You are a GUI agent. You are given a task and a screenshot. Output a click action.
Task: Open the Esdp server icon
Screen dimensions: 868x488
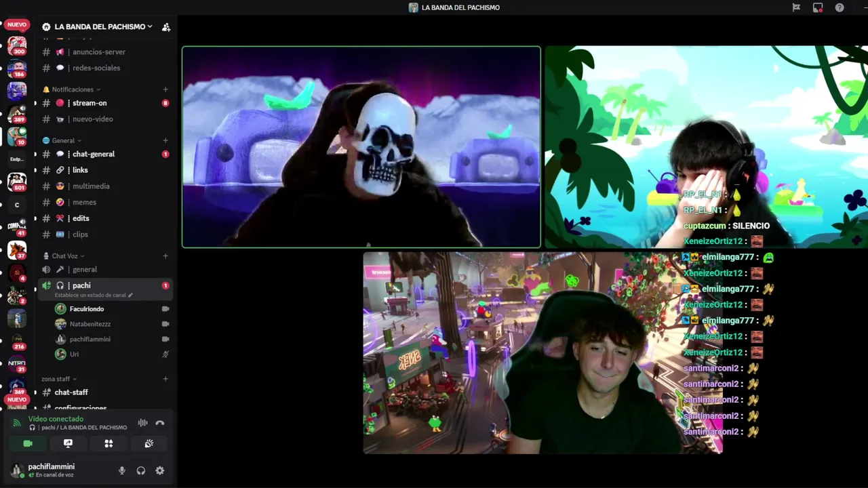pos(17,159)
